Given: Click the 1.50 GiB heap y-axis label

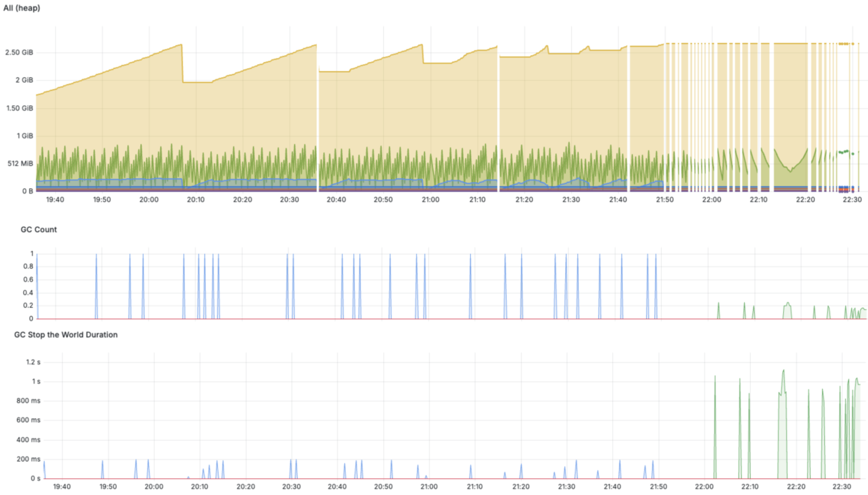Looking at the screenshot, I should pos(19,108).
